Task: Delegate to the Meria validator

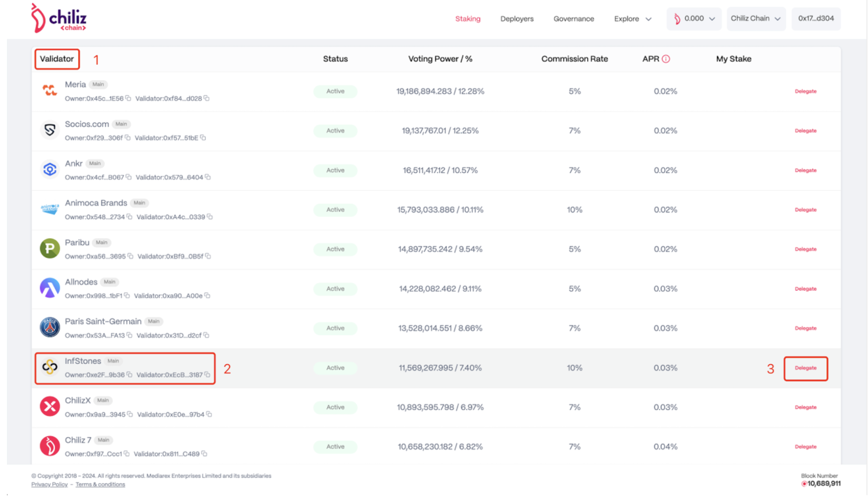Action: click(806, 91)
